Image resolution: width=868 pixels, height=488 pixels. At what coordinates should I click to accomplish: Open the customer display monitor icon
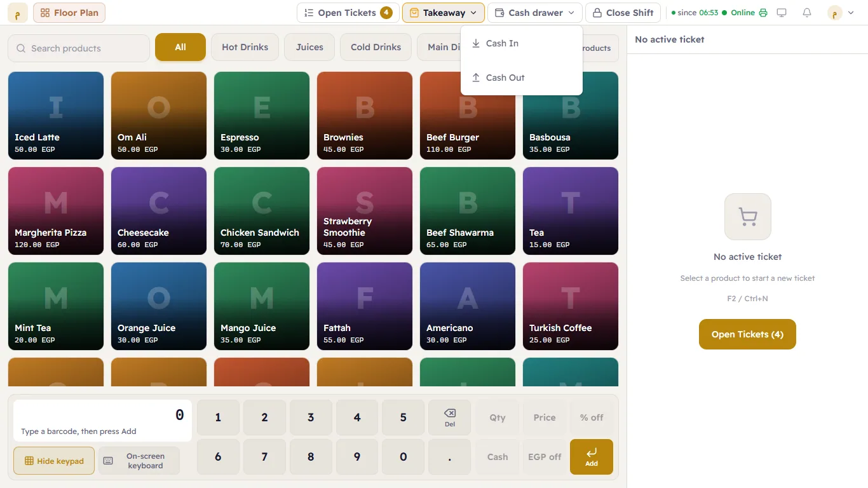tap(782, 13)
